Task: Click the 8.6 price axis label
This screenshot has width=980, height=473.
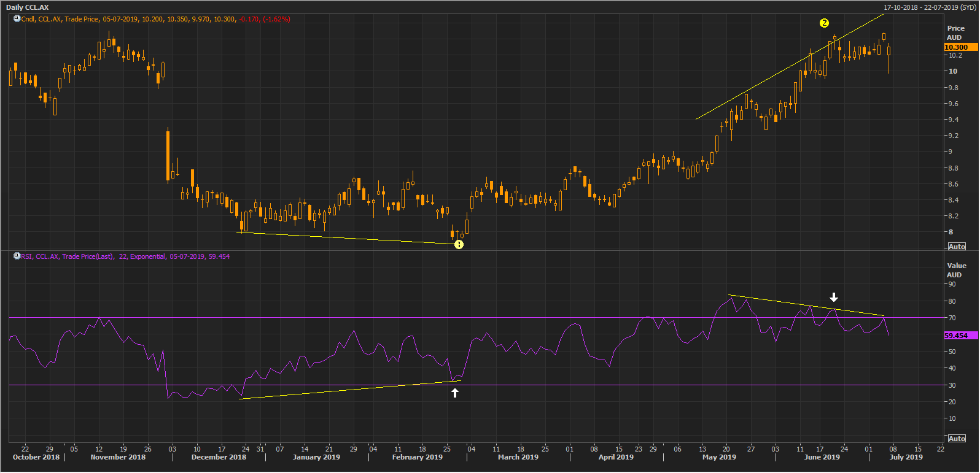Action: [x=954, y=184]
